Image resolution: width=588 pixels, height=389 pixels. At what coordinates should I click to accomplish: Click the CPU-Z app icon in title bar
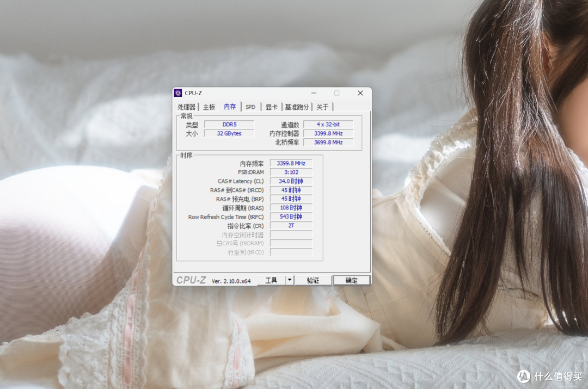(x=178, y=93)
